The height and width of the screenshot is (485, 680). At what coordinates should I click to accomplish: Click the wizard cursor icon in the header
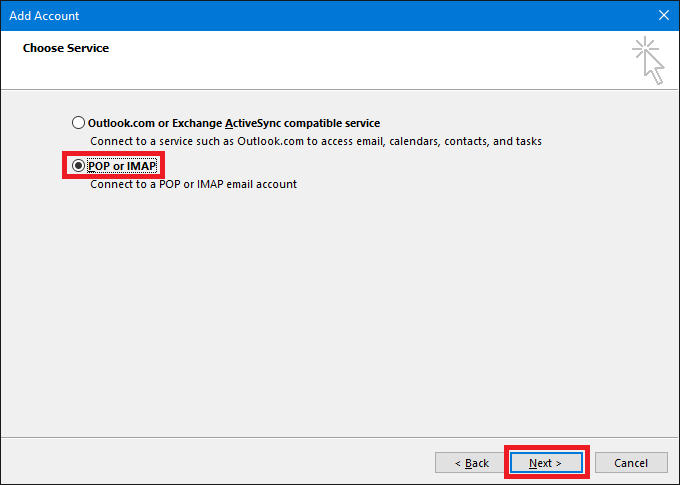[x=648, y=60]
